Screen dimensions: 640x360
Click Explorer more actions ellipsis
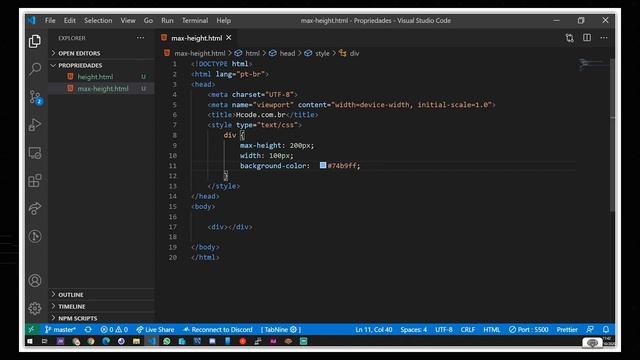(x=140, y=38)
